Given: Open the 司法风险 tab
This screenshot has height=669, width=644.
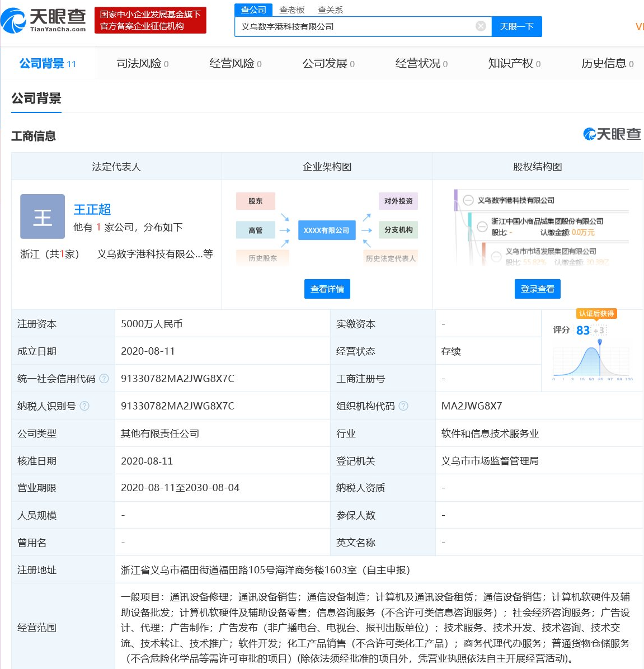Looking at the screenshot, I should pyautogui.click(x=143, y=64).
